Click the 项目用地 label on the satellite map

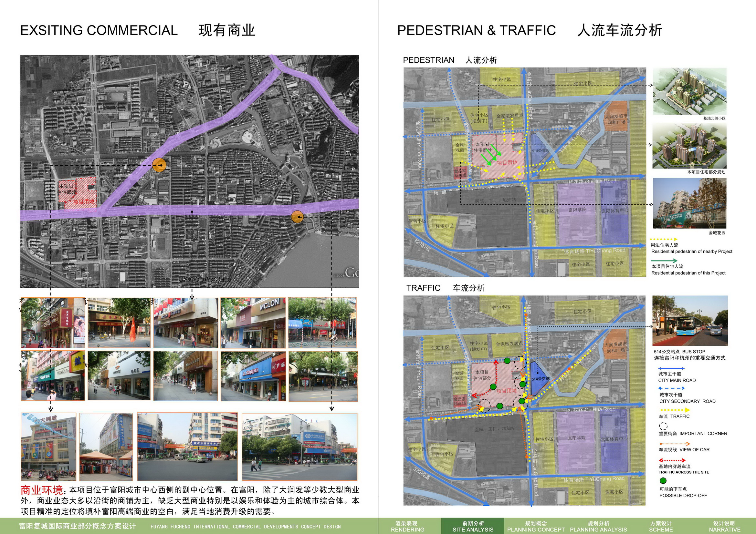[84, 202]
